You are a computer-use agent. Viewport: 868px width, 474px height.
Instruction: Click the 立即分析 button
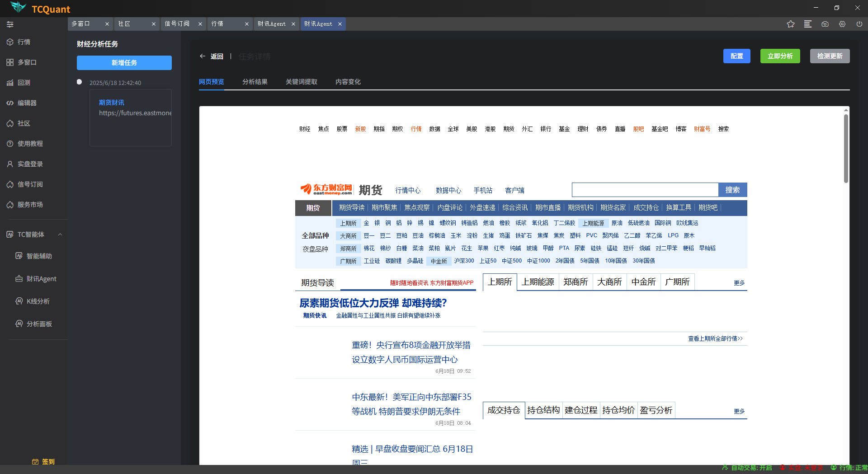(x=779, y=56)
